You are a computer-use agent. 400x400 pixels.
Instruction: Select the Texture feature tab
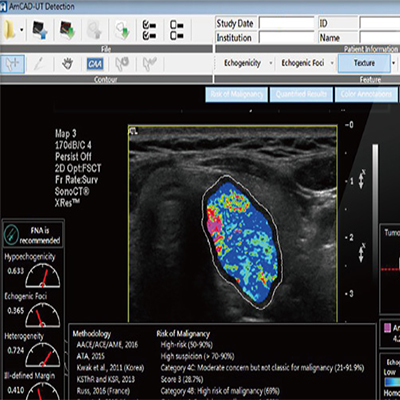pyautogui.click(x=364, y=63)
